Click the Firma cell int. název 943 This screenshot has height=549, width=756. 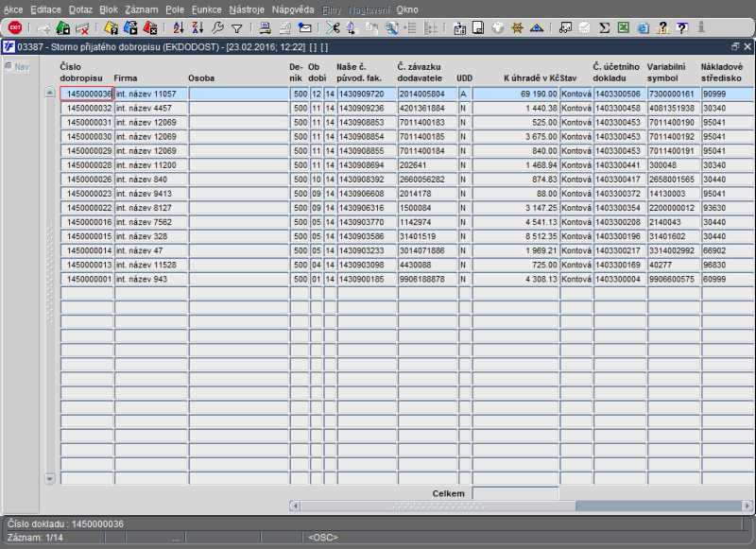point(150,279)
